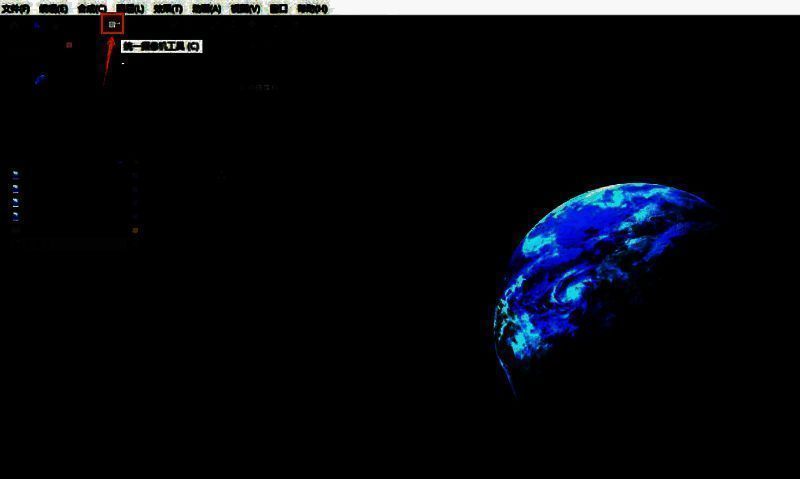Screen dimensions: 800x479
Task: Click the small red icon below the toolbar
Action: tap(69, 45)
